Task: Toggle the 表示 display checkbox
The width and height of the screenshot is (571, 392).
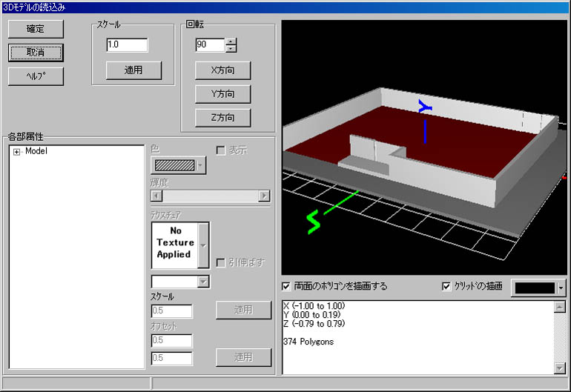Action: coord(221,150)
